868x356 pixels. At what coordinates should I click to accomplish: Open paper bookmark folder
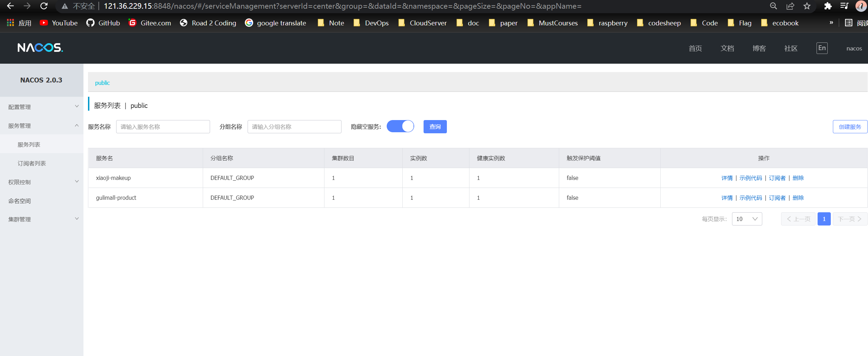point(503,23)
